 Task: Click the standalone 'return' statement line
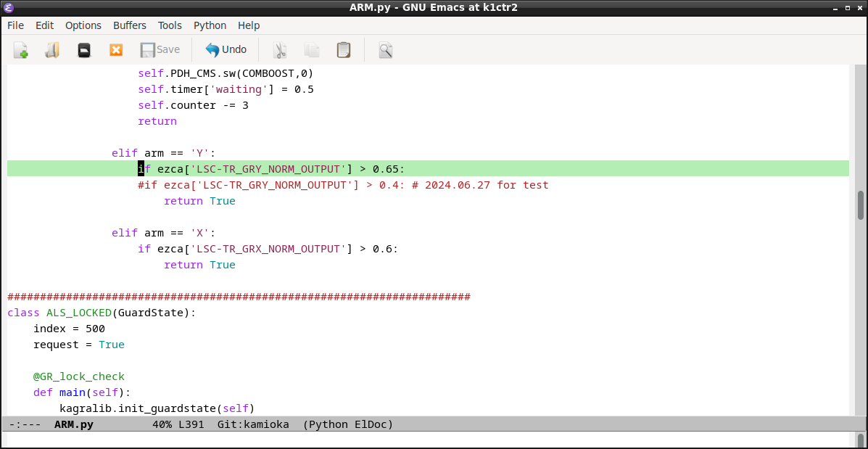click(157, 120)
